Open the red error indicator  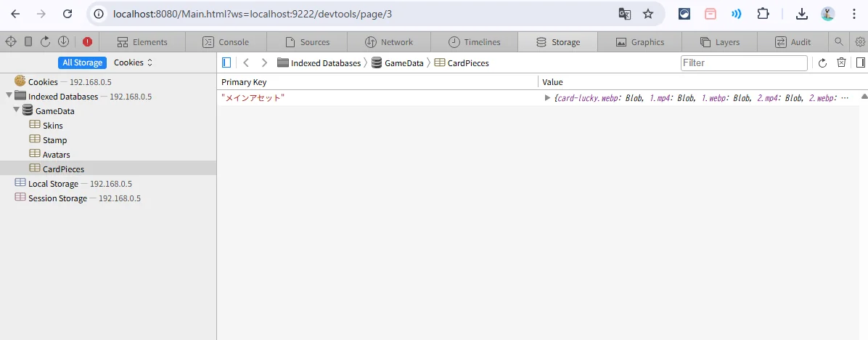[x=87, y=42]
